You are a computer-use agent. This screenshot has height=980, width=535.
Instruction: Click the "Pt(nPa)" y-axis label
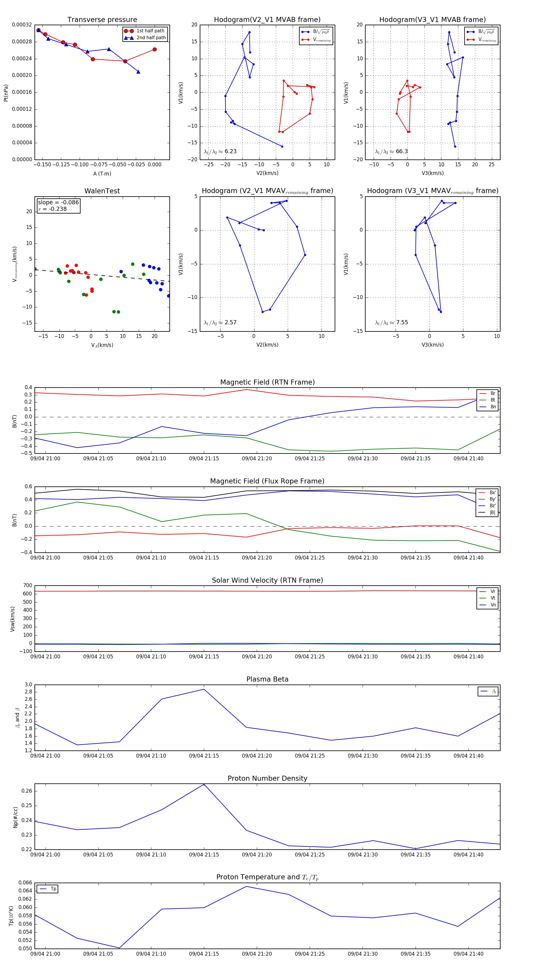click(6, 93)
